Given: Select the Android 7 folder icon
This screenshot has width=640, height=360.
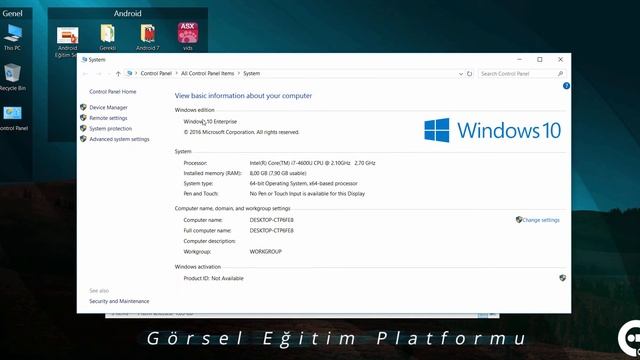Looking at the screenshot, I should (x=148, y=37).
